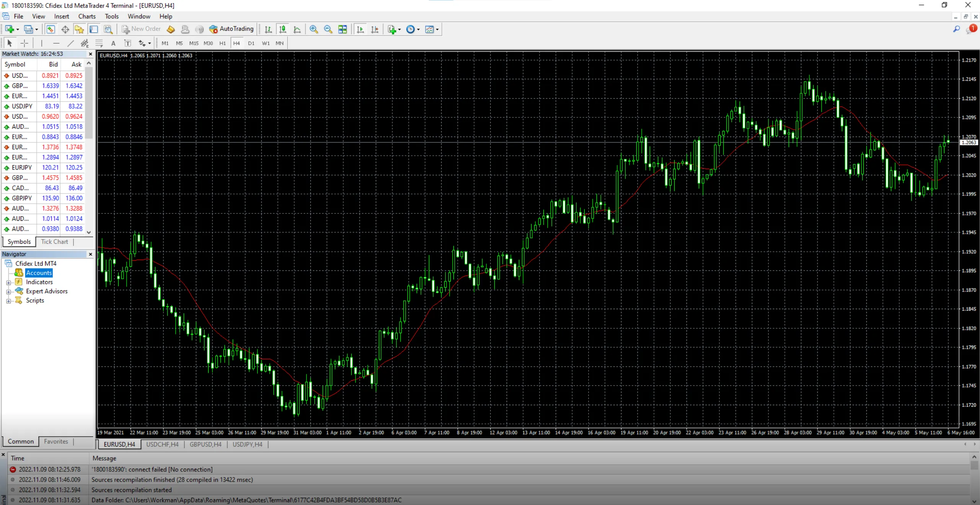Screen dimensions: 980x505
Task: Click the search magnifier icon top right
Action: point(956,29)
